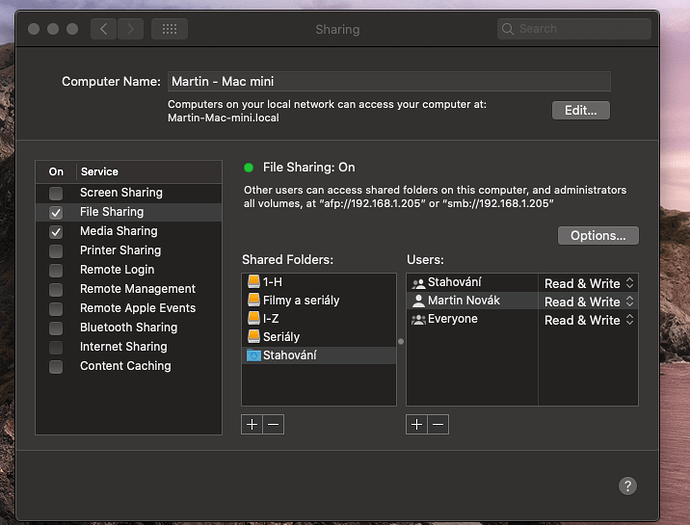The image size is (690, 525).
Task: Enable the Remote Apple Events checkbox
Action: [x=56, y=309]
